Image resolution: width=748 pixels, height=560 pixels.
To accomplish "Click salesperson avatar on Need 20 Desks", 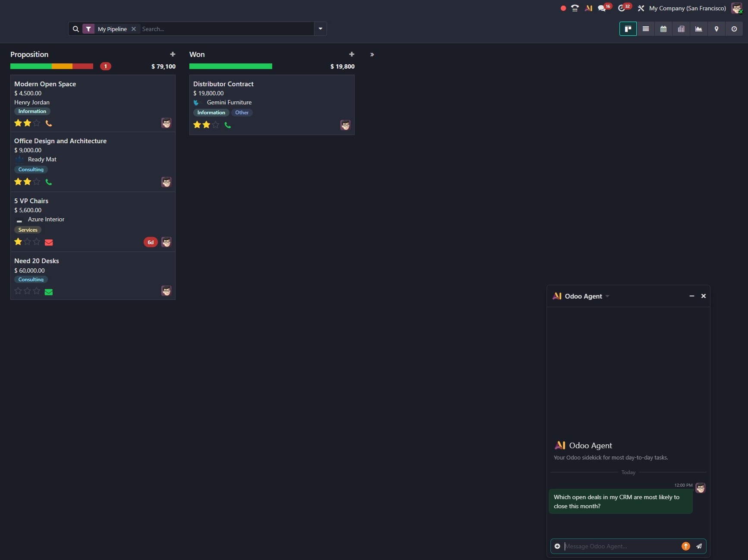I will 167,291.
